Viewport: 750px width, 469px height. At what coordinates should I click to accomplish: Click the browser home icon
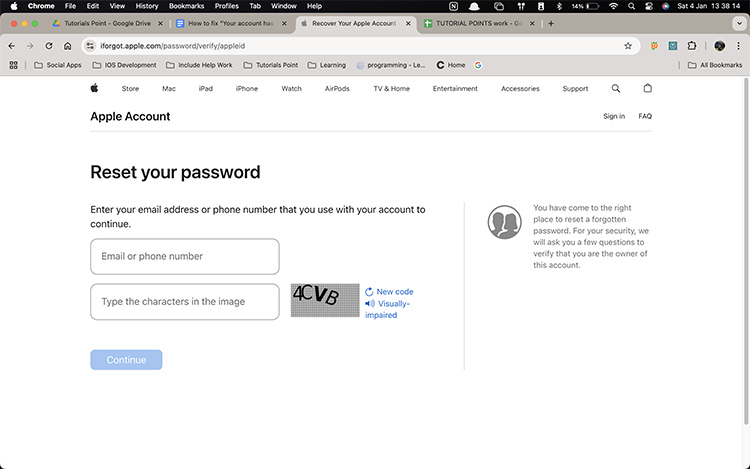[x=67, y=46]
